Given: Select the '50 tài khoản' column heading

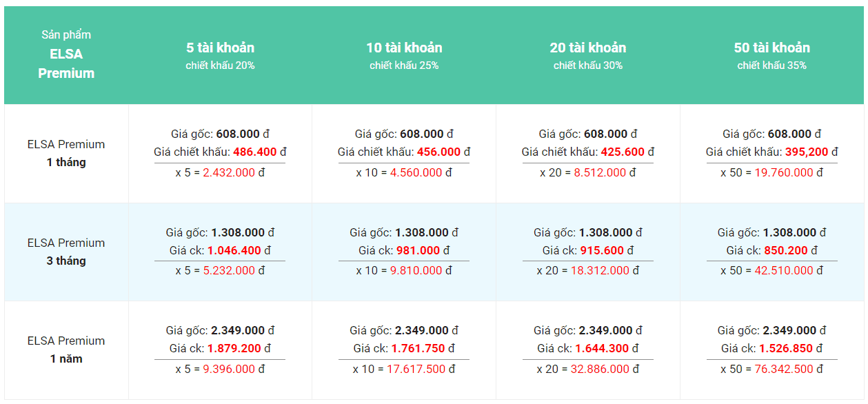Looking at the screenshot, I should pos(772,48).
